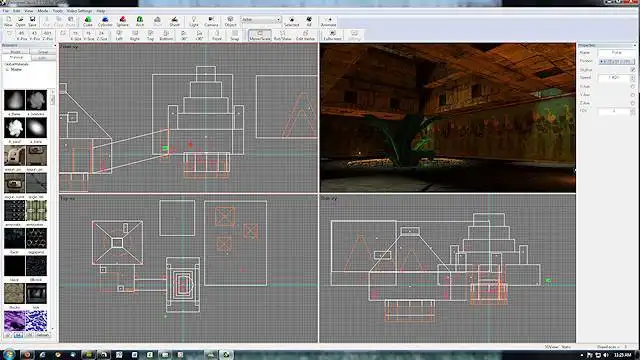Adjust the Speed value stepper

633,78
